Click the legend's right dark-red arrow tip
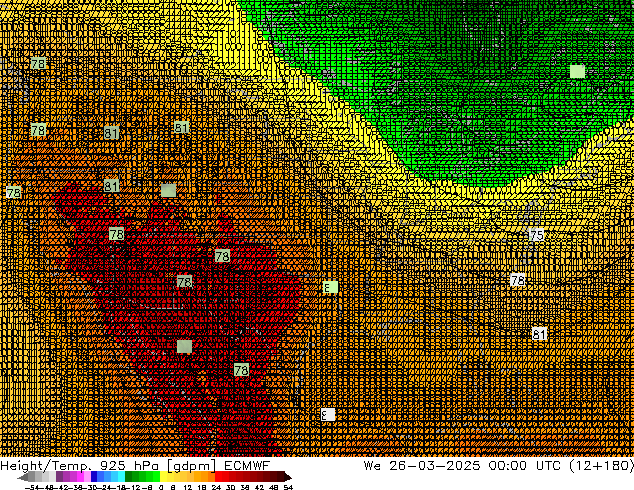This screenshot has height=490, width=634. tap(289, 478)
